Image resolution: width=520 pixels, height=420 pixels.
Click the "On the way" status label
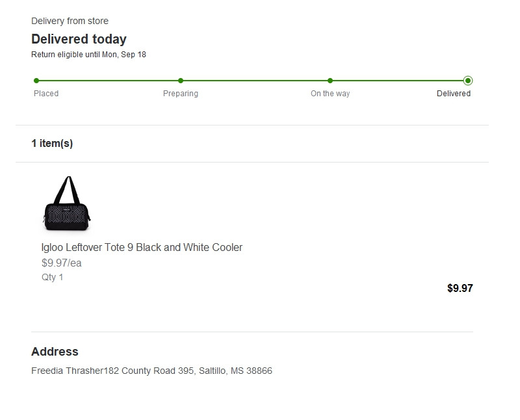330,94
